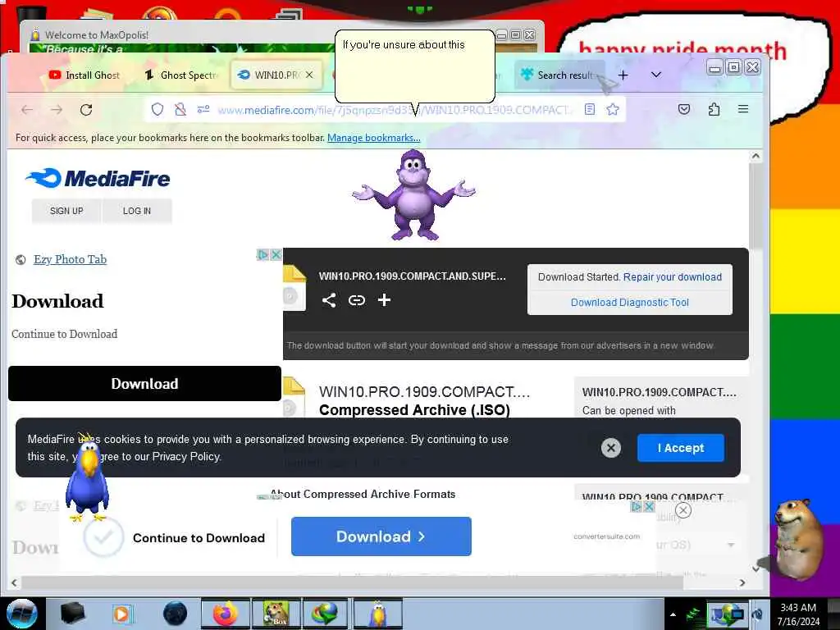
Task: Open Firefox in the taskbar
Action: 226,614
